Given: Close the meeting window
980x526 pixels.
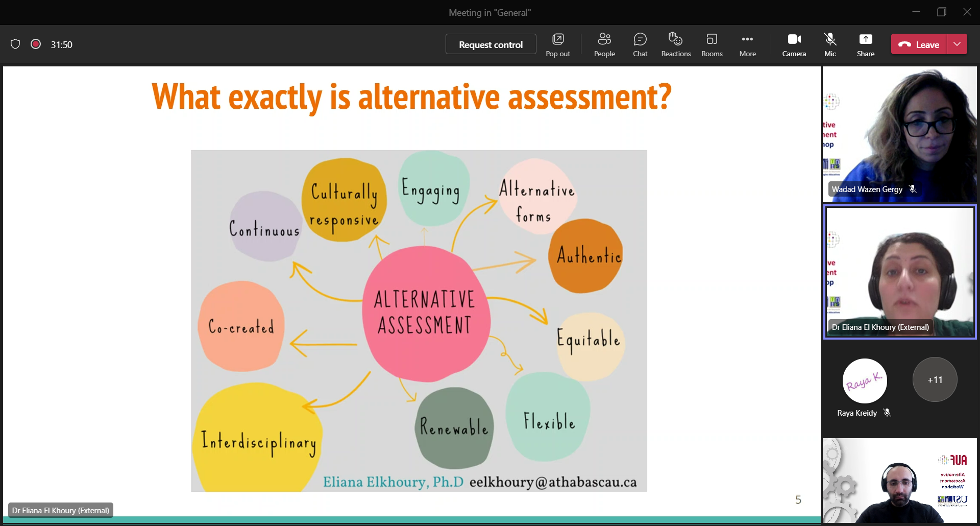Looking at the screenshot, I should (x=967, y=12).
